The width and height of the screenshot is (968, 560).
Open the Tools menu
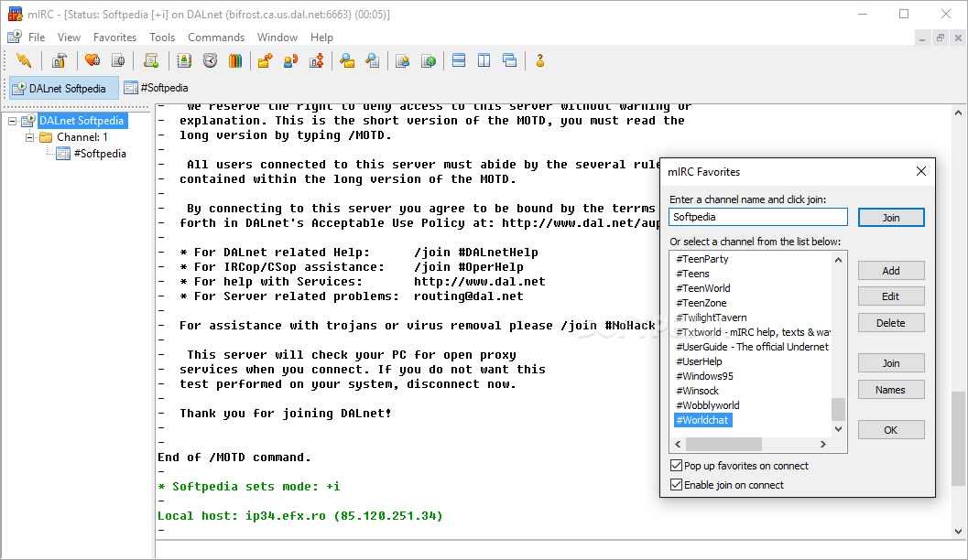click(x=162, y=37)
